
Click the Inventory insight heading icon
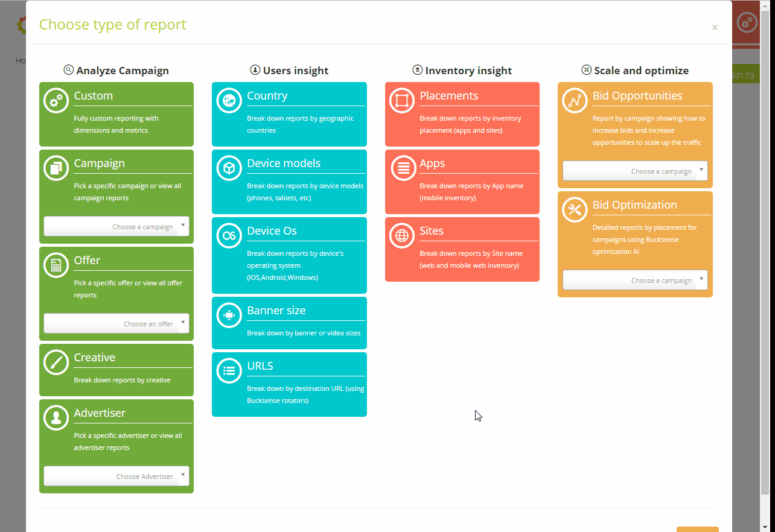[x=418, y=70]
